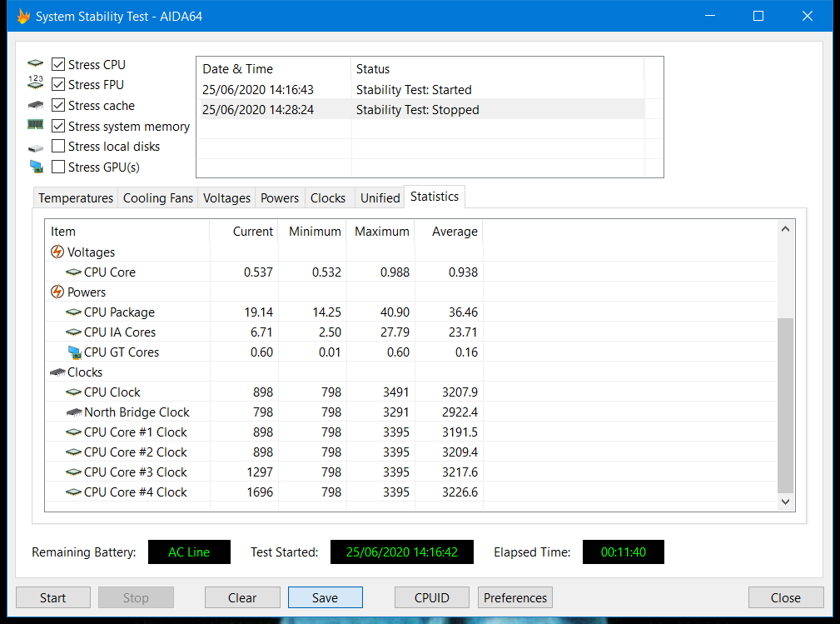Click the statistics vertical scrollbar thumb
Image resolution: width=840 pixels, height=624 pixels.
coord(785,405)
